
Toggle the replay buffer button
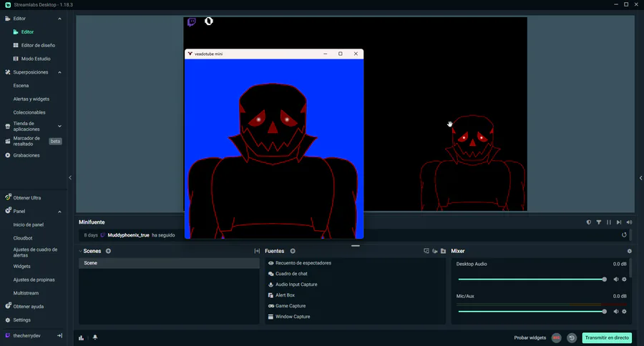click(x=572, y=338)
